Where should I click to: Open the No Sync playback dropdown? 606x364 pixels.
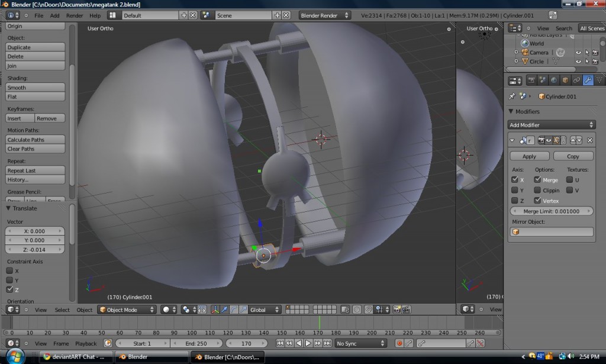pyautogui.click(x=360, y=343)
